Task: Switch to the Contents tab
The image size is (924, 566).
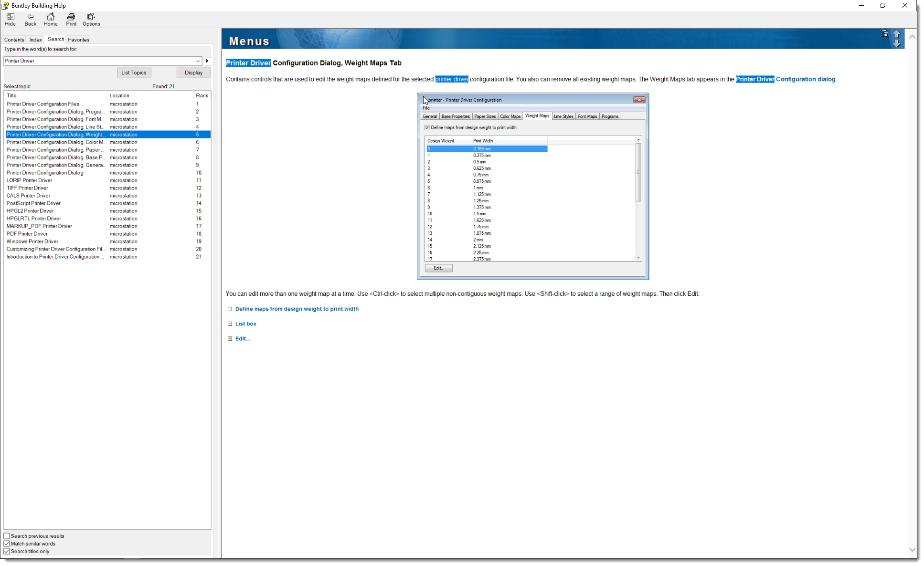Action: tap(14, 40)
